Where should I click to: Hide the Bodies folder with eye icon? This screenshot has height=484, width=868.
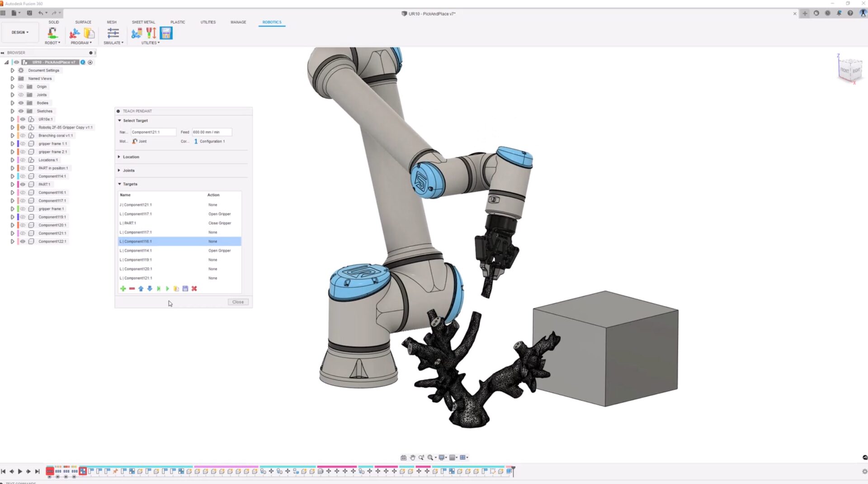coord(21,103)
